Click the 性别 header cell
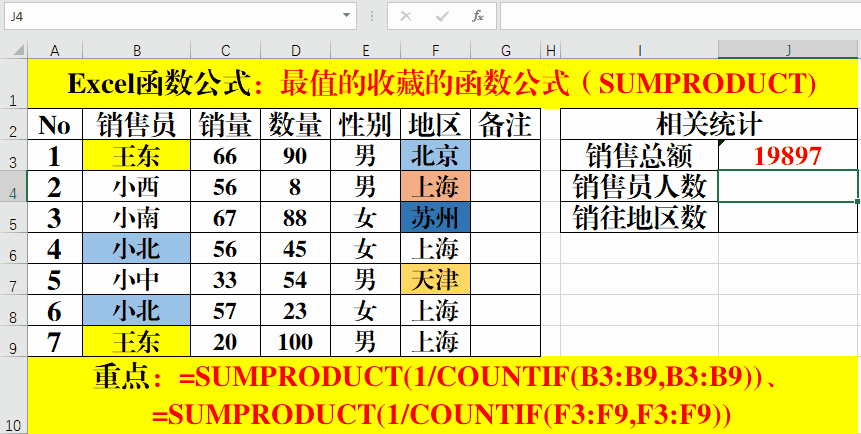This screenshot has height=434, width=861. 366,124
